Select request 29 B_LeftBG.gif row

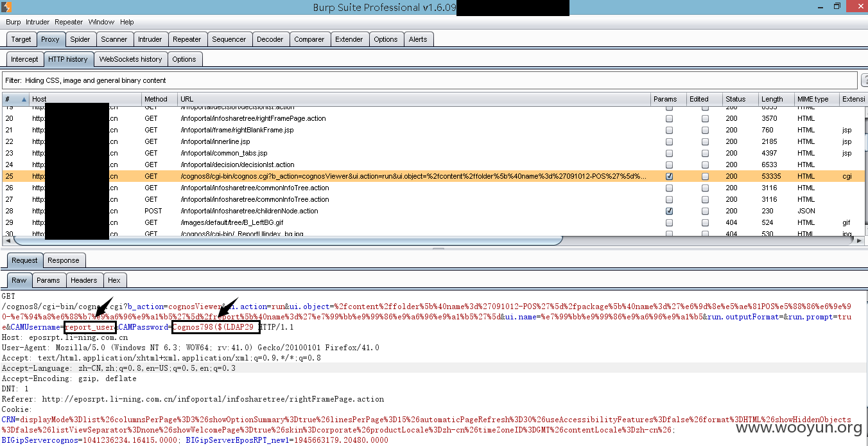(433, 222)
